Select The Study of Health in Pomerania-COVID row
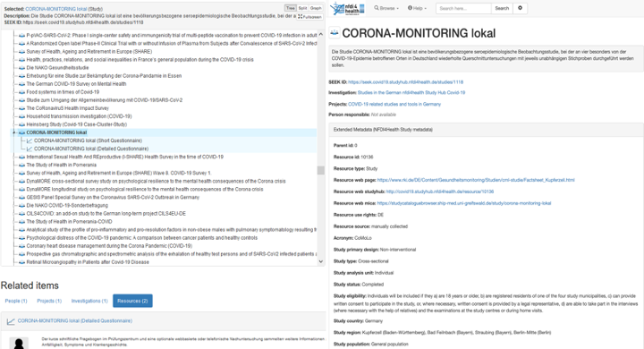 coord(69,222)
